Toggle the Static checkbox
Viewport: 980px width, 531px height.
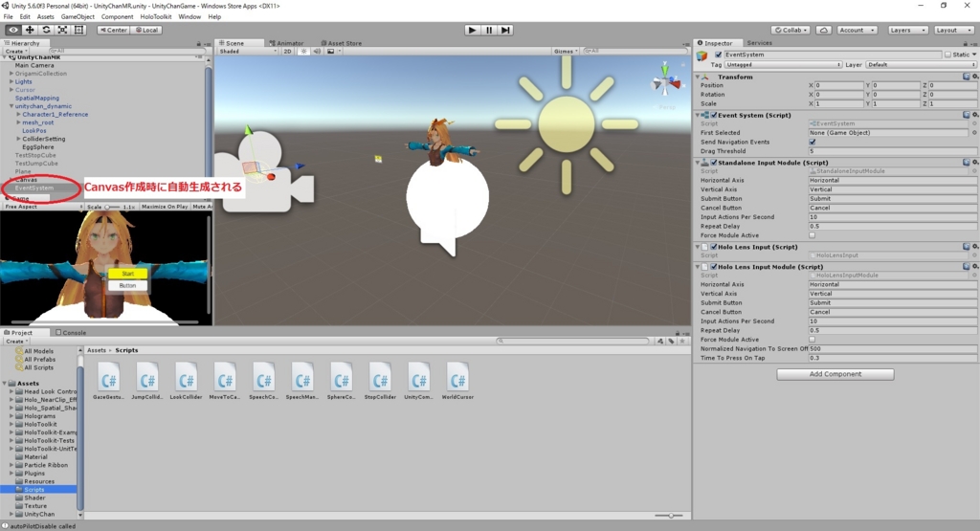[x=947, y=55]
